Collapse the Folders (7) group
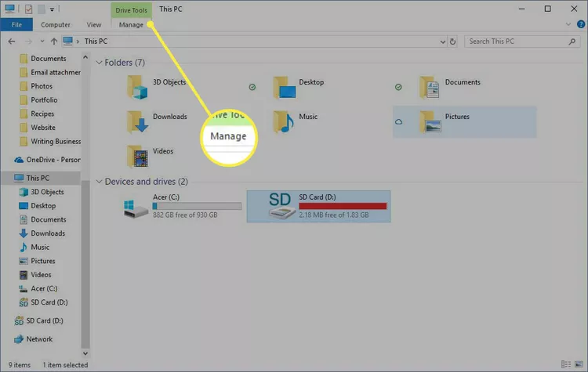 click(99, 63)
